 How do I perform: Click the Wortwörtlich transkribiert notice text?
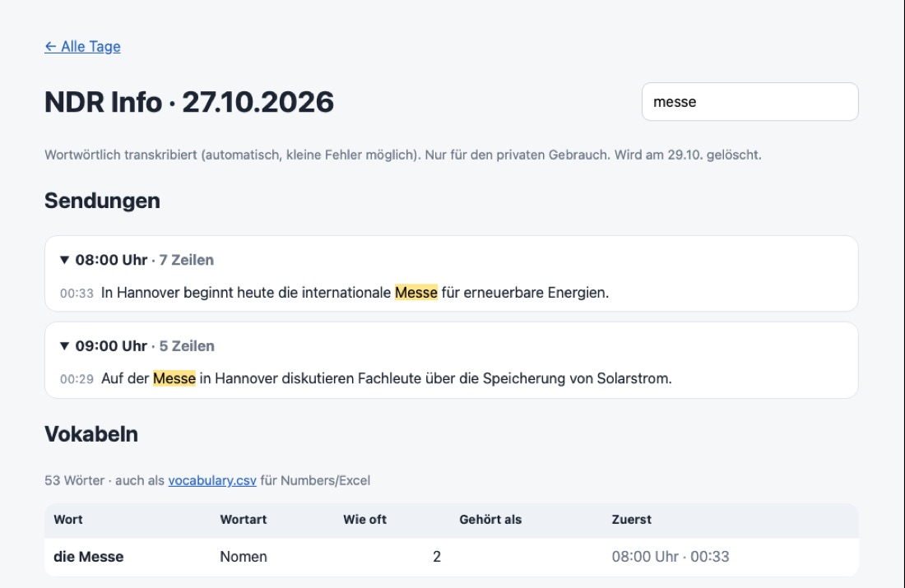[403, 155]
